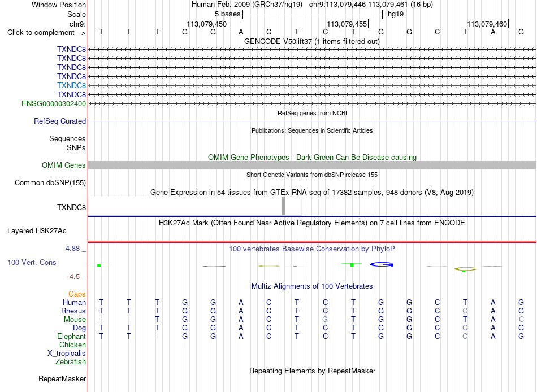Screen dimensions: 537x392
Task: Open the GTEx Gene Expression track title
Action: [312, 193]
